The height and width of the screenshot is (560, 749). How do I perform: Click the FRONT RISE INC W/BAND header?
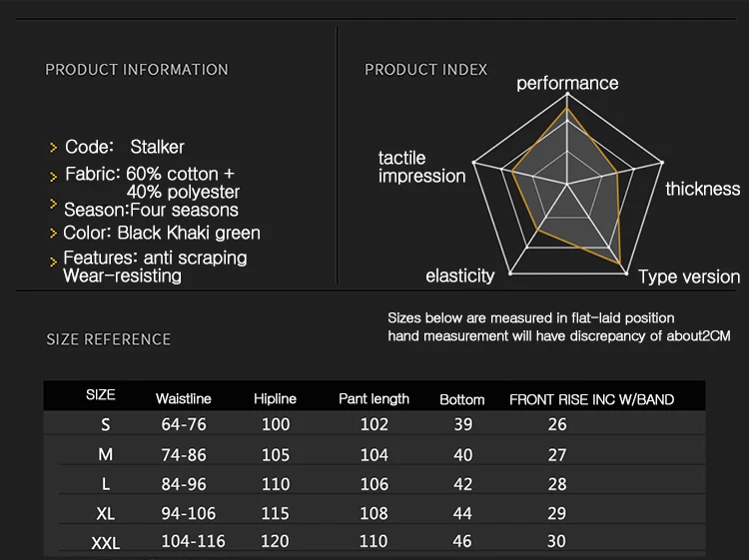click(x=591, y=399)
